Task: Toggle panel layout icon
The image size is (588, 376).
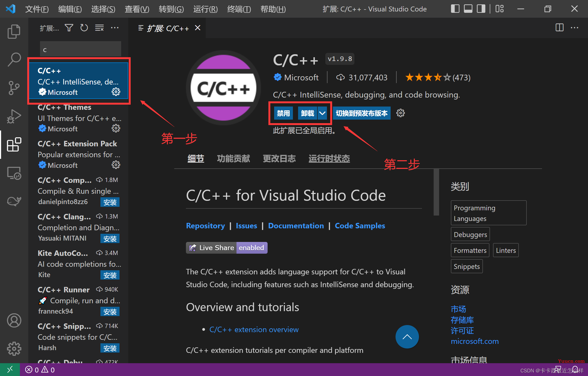Action: tap(468, 9)
